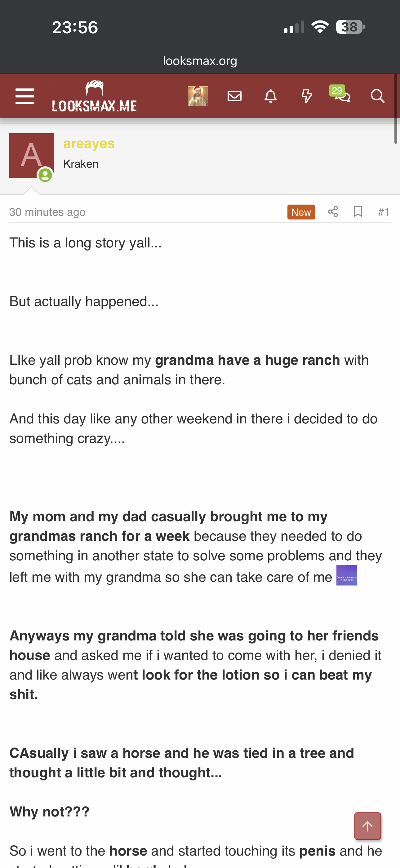Bookmark the first post
The height and width of the screenshot is (868, 400).
pyautogui.click(x=358, y=212)
